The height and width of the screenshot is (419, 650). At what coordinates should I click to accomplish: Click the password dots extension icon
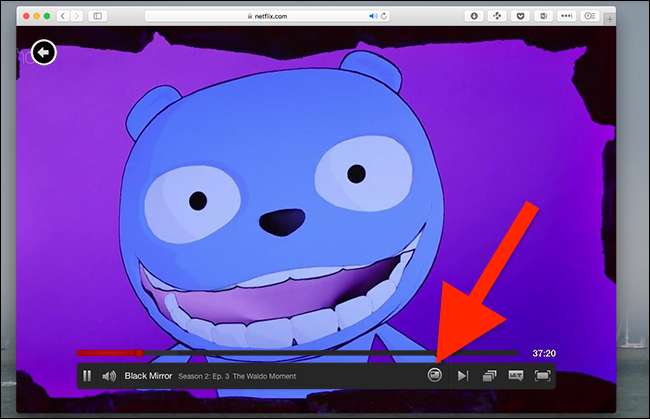tap(566, 16)
